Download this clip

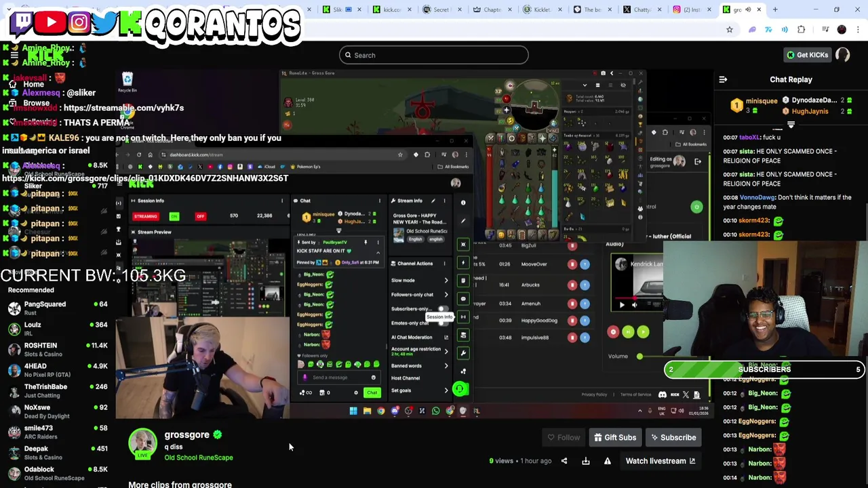click(x=586, y=461)
